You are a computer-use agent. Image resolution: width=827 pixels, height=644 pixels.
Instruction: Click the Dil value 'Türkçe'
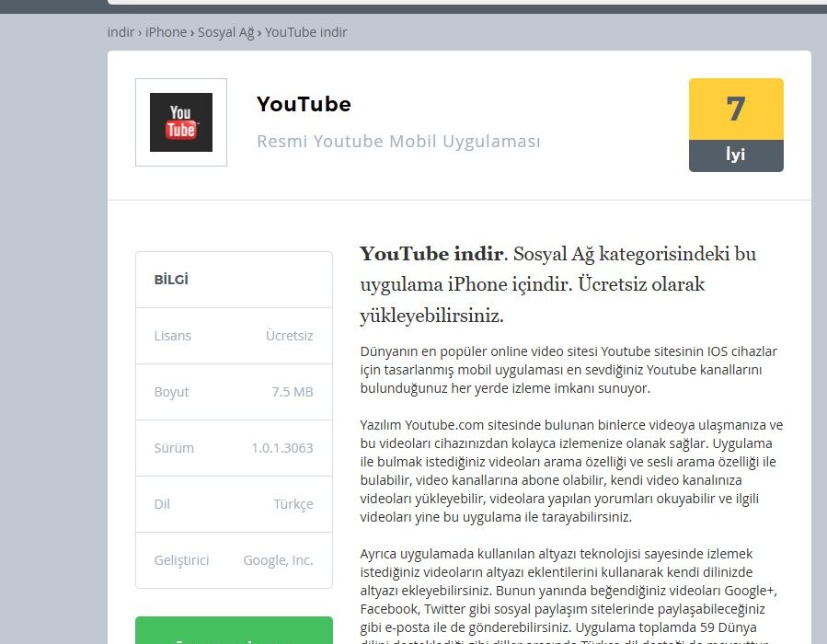coord(293,504)
